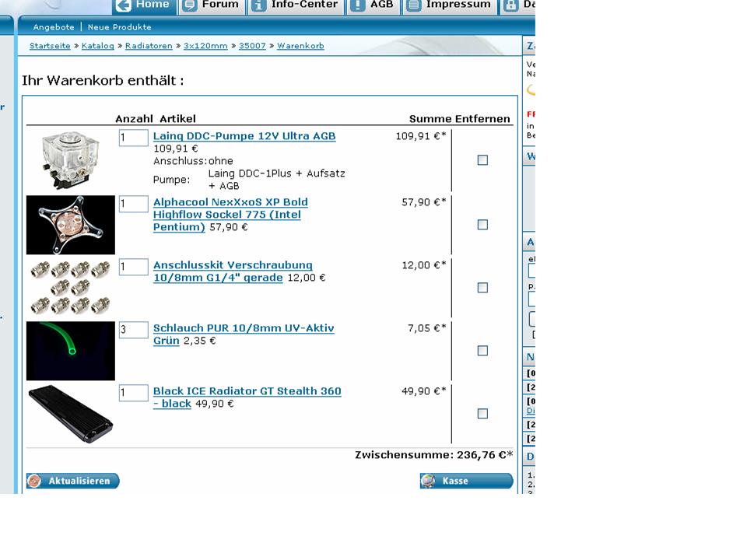Open the Angebote menu item
The image size is (747, 560).
point(54,27)
